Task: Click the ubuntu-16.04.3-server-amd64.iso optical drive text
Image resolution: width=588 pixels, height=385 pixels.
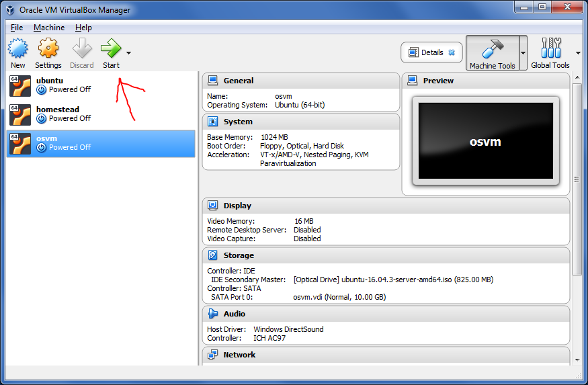Action: [393, 280]
